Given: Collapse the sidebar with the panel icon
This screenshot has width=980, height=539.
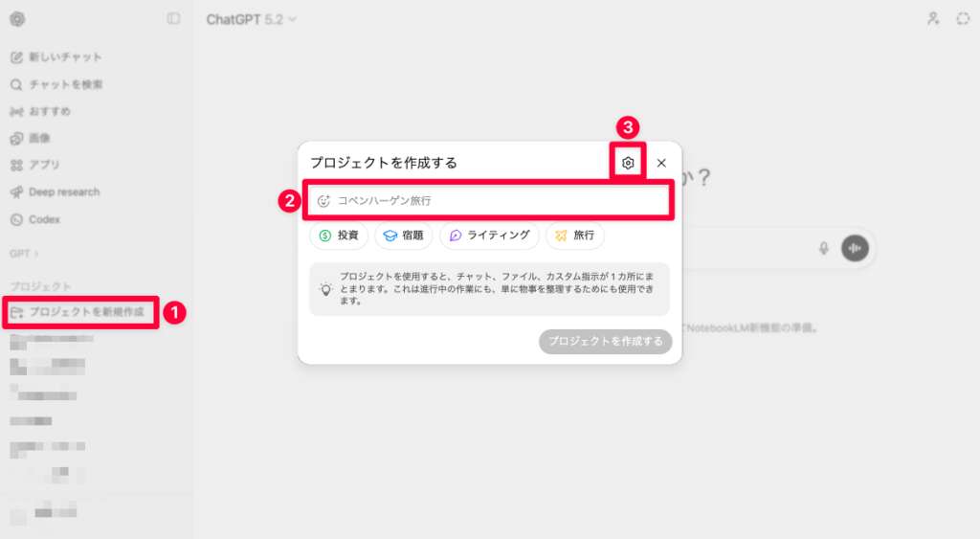Looking at the screenshot, I should coord(173,19).
